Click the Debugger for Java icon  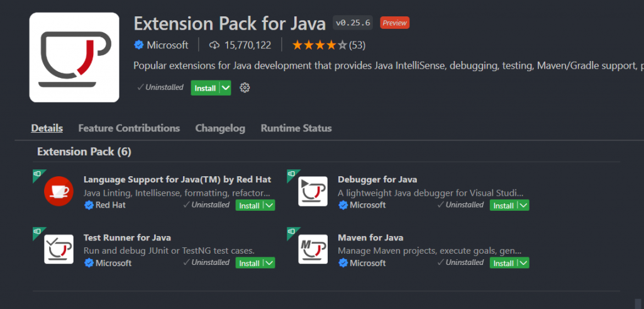(313, 191)
